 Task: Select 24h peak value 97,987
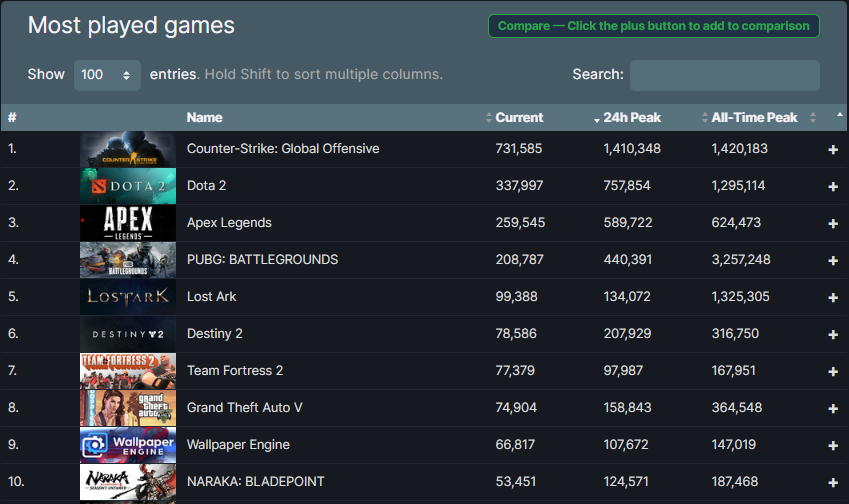(x=623, y=371)
